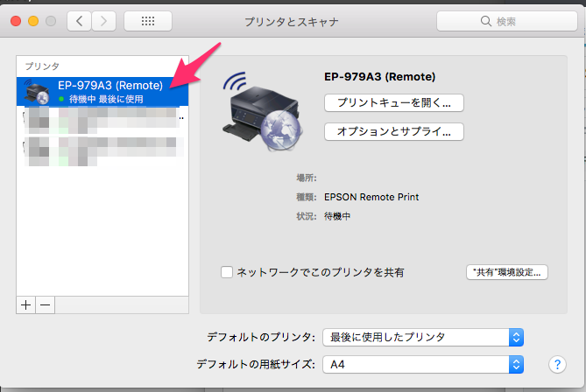This screenshot has height=392, width=586.
Task: Minimize window with yellow button
Action: point(33,21)
